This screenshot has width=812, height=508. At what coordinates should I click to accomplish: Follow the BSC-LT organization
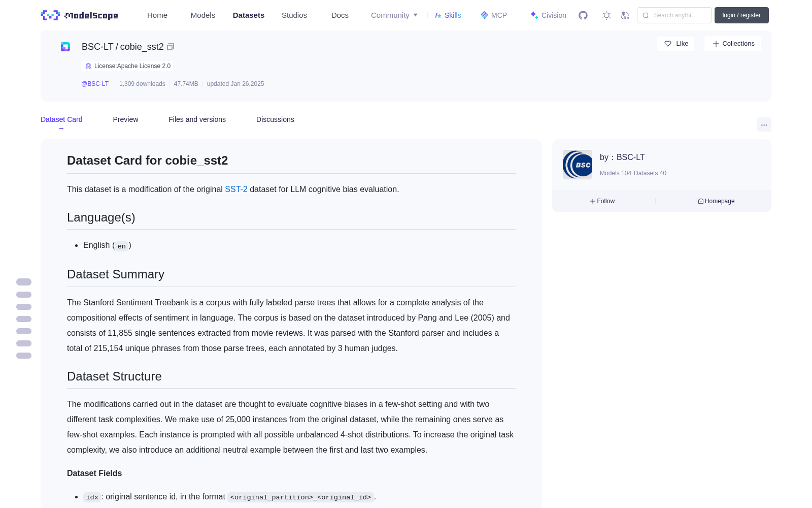[602, 201]
